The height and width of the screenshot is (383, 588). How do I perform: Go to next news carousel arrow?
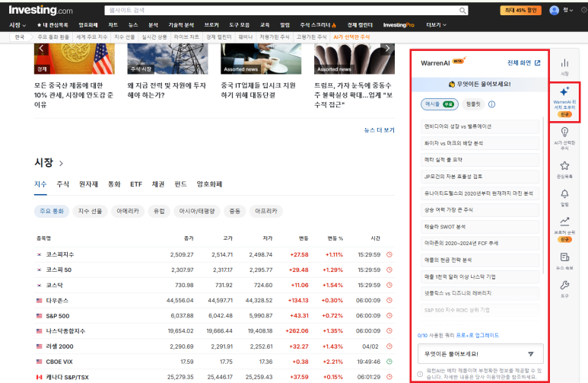click(x=387, y=48)
